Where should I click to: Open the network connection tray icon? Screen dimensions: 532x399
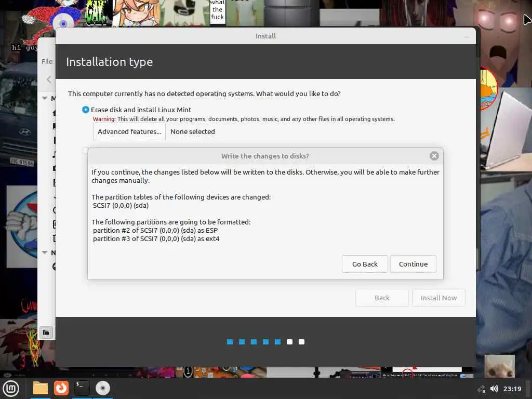click(x=481, y=389)
